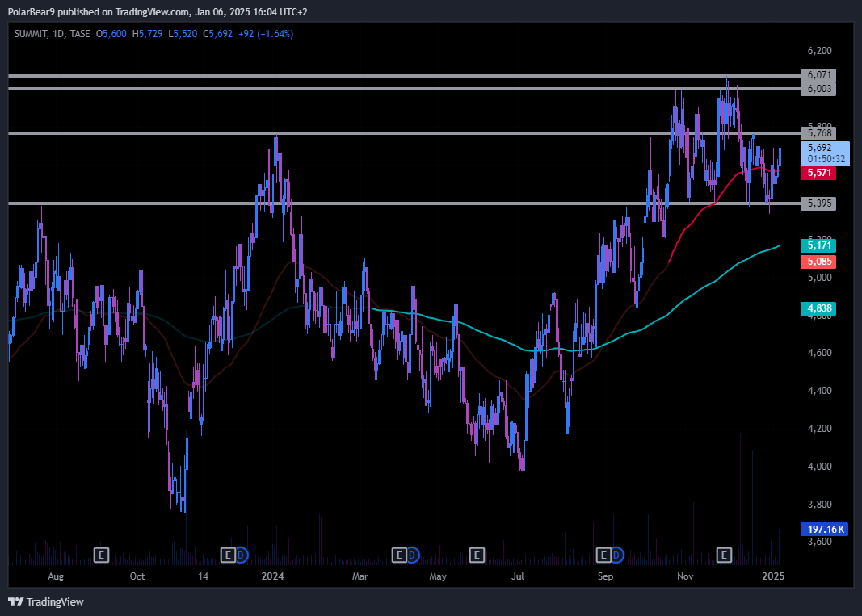The width and height of the screenshot is (862, 616).
Task: Click the TradingView logo at the bottom
Action: click(x=46, y=601)
